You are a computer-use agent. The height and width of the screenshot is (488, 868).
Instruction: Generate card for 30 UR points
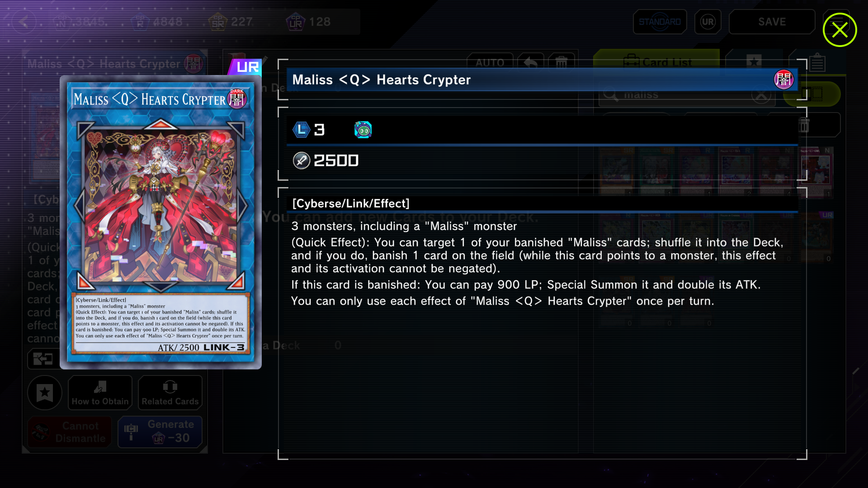160,432
